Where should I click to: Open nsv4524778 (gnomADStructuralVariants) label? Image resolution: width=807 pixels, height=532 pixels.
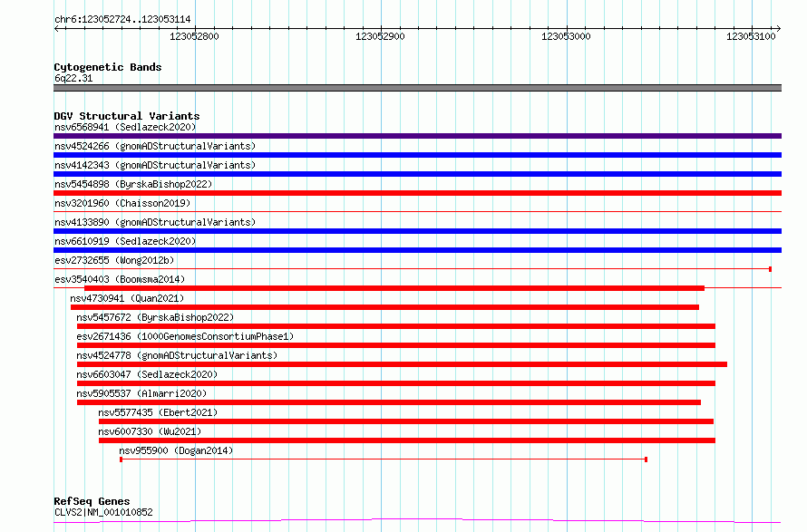pyautogui.click(x=177, y=355)
